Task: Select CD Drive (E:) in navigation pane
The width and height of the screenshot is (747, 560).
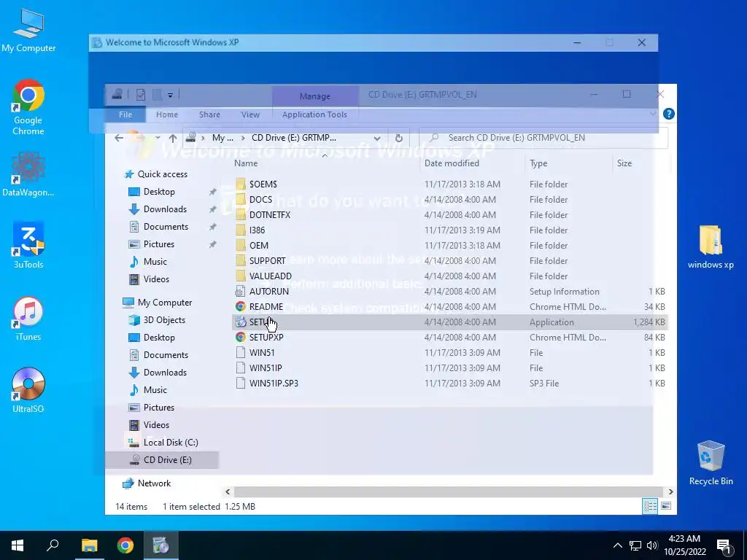Action: coord(162,460)
